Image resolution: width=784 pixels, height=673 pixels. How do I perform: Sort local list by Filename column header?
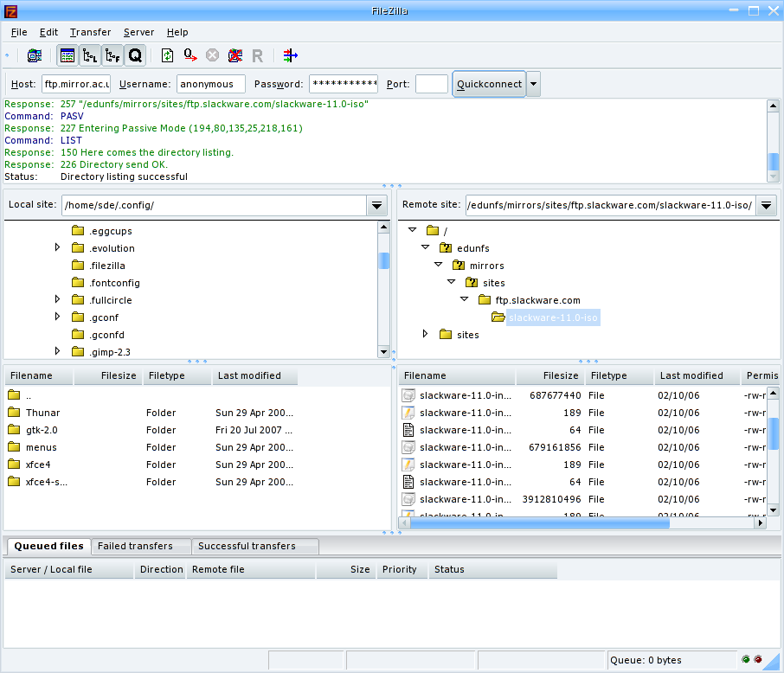click(38, 375)
